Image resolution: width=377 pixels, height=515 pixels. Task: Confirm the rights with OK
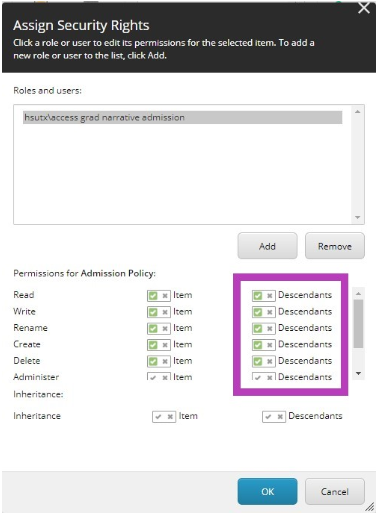(267, 491)
